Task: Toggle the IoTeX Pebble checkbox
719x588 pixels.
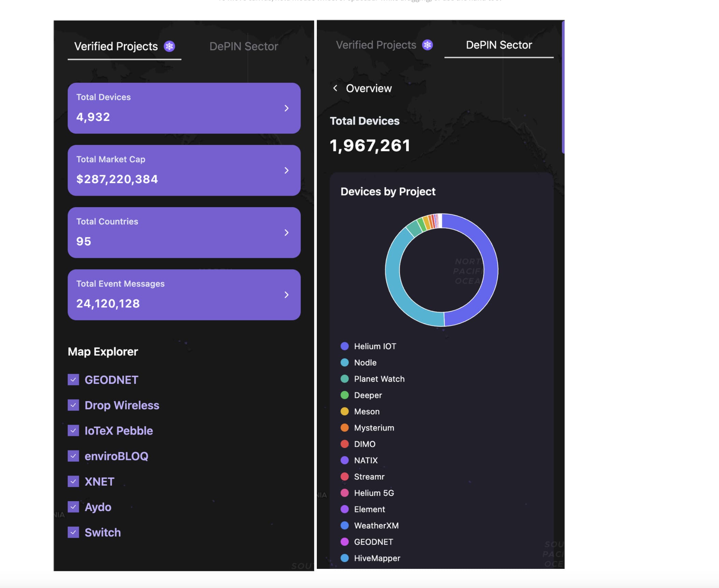Action: click(x=73, y=431)
